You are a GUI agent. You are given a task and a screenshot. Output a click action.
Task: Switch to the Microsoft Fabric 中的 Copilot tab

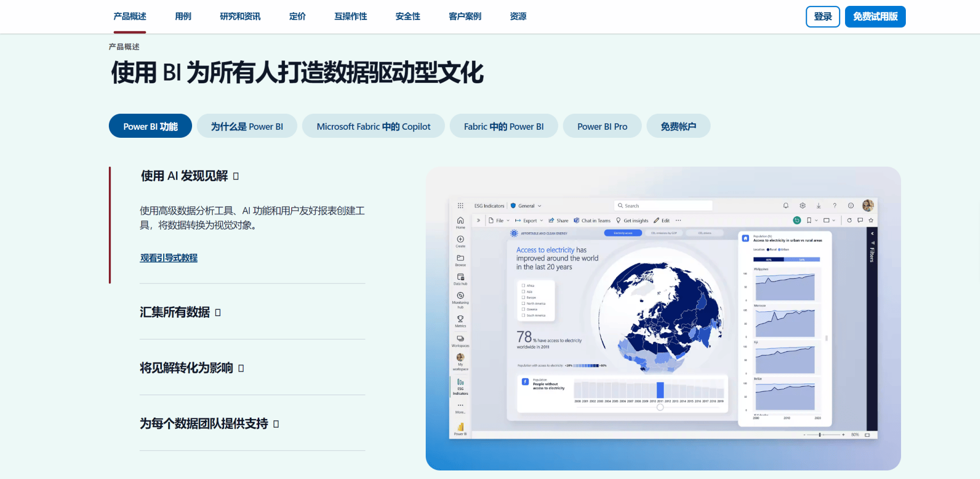373,126
